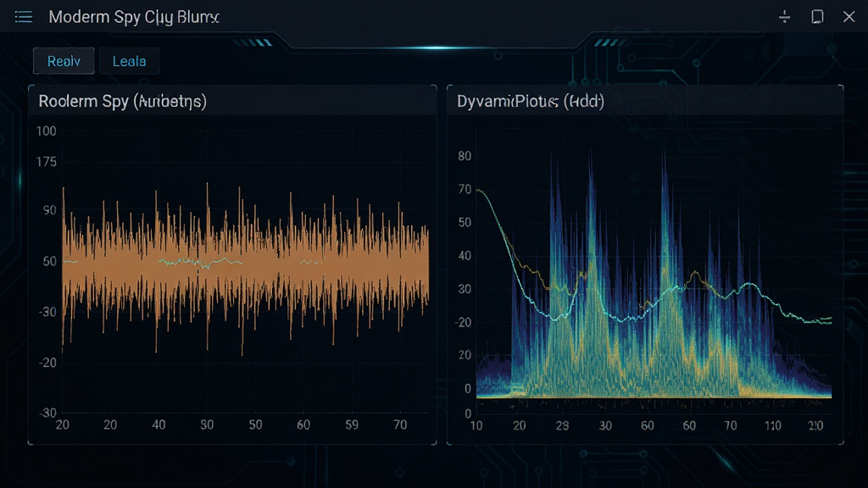Image resolution: width=868 pixels, height=488 pixels.
Task: Click the 40 tick on waveform x-axis
Action: coord(159,425)
